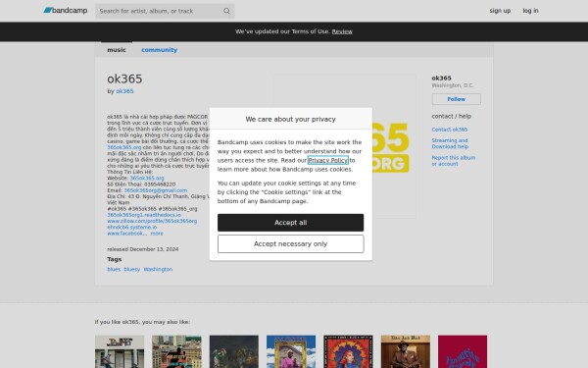Open the log in link
This screenshot has height=368, width=588.
pyautogui.click(x=530, y=11)
